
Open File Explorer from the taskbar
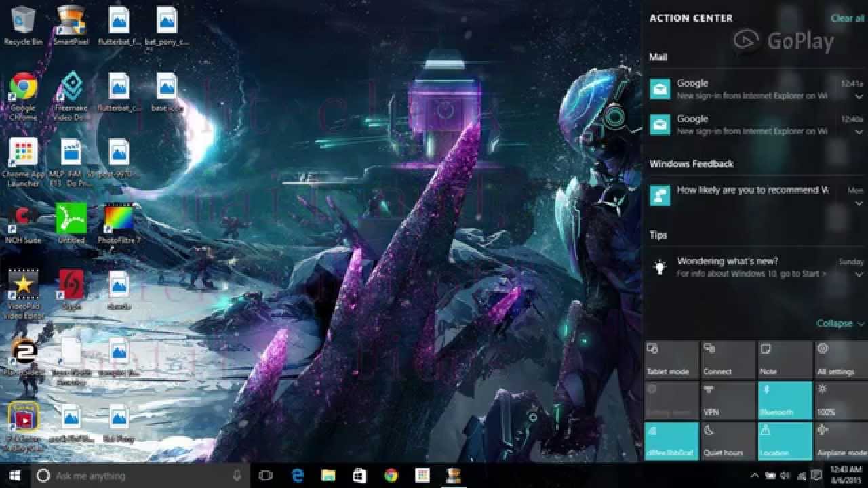[x=328, y=475]
